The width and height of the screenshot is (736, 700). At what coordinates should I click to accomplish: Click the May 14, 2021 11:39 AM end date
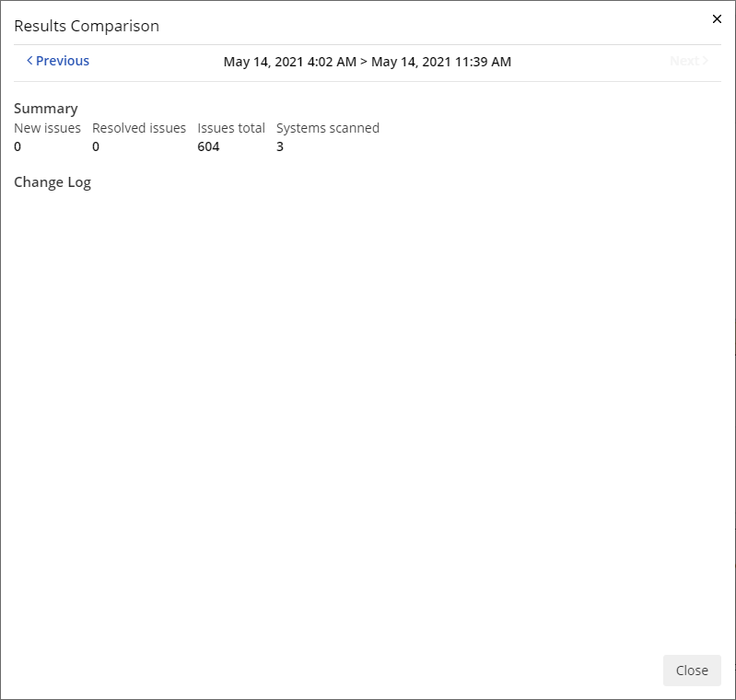pos(441,62)
